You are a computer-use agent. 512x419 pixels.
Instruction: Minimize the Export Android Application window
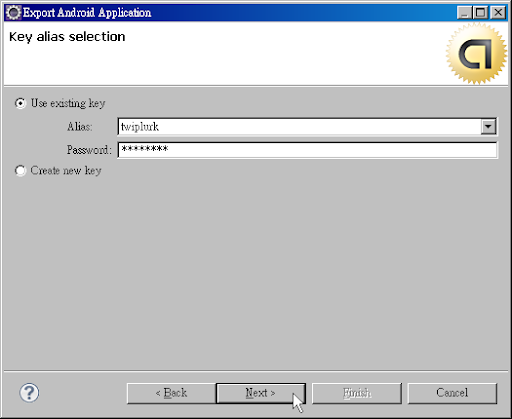(x=464, y=13)
